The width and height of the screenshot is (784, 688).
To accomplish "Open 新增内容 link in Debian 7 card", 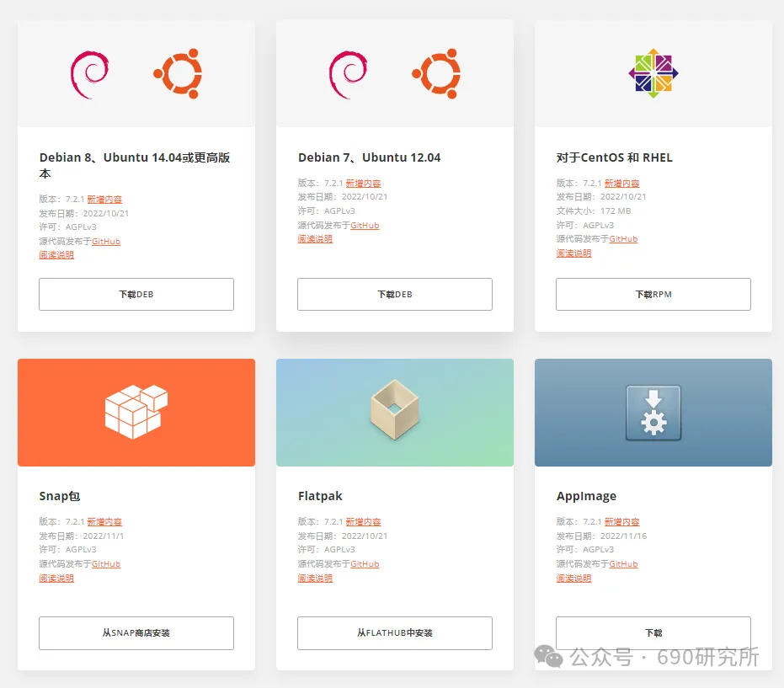I will [363, 184].
